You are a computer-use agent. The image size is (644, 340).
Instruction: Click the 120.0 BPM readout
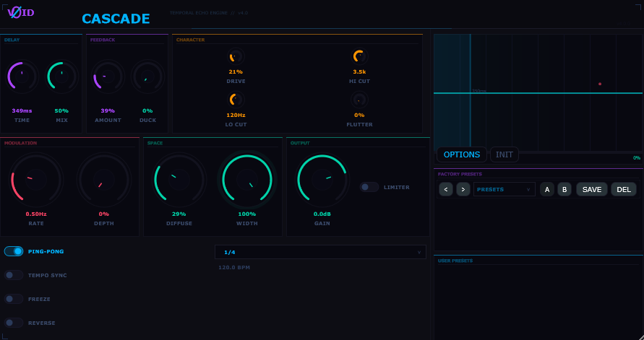pos(234,267)
